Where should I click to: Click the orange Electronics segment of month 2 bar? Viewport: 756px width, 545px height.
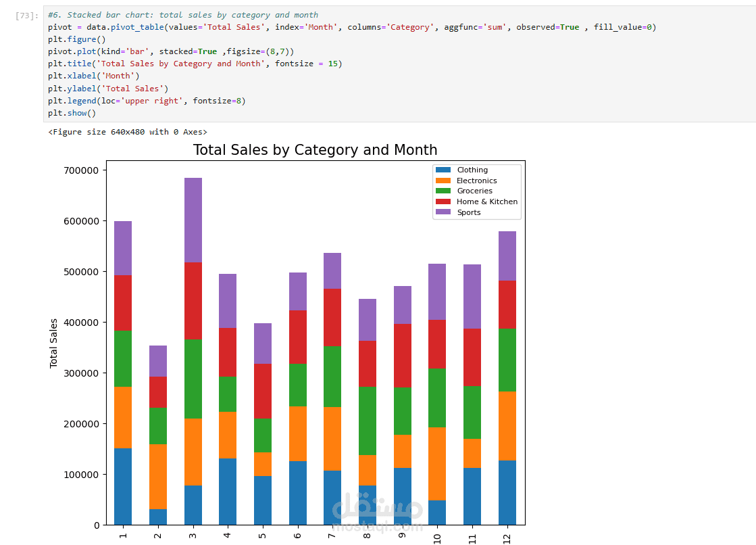pyautogui.click(x=157, y=477)
